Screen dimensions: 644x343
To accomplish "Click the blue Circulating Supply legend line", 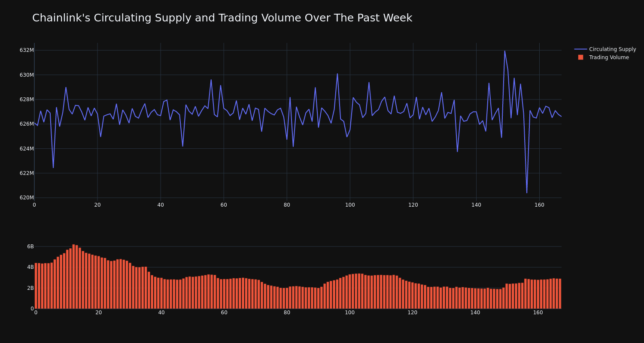I will [580, 49].
